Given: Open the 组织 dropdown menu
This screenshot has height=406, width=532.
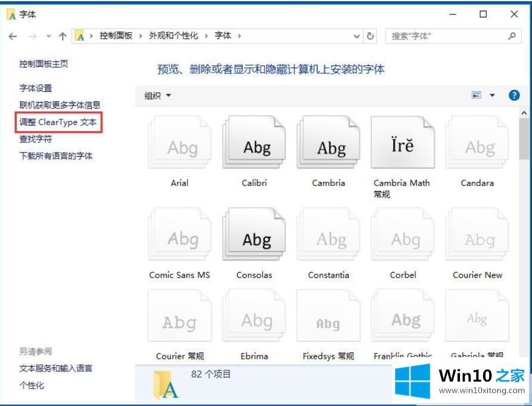Looking at the screenshot, I should [x=157, y=96].
